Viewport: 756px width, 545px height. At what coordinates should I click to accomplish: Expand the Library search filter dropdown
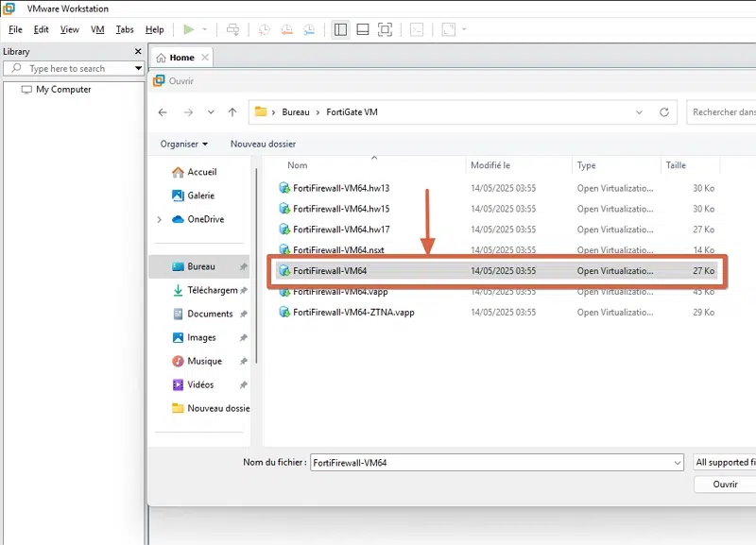point(139,69)
